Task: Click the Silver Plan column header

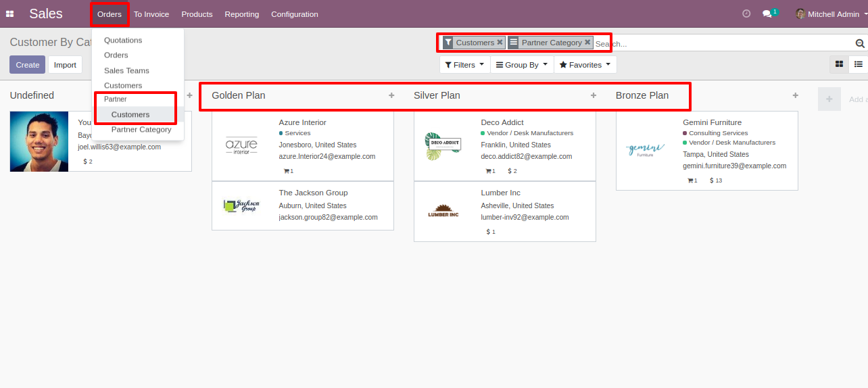Action: point(437,95)
